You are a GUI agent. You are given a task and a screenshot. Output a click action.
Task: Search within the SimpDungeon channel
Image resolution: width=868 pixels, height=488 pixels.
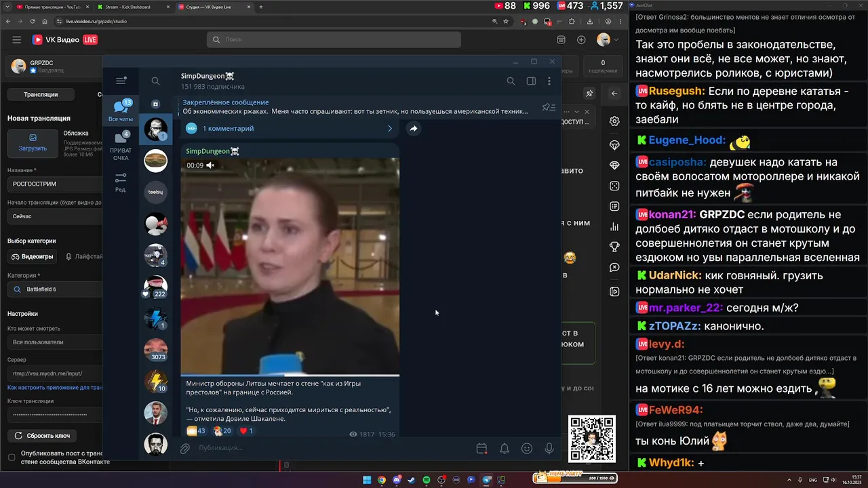click(x=511, y=81)
